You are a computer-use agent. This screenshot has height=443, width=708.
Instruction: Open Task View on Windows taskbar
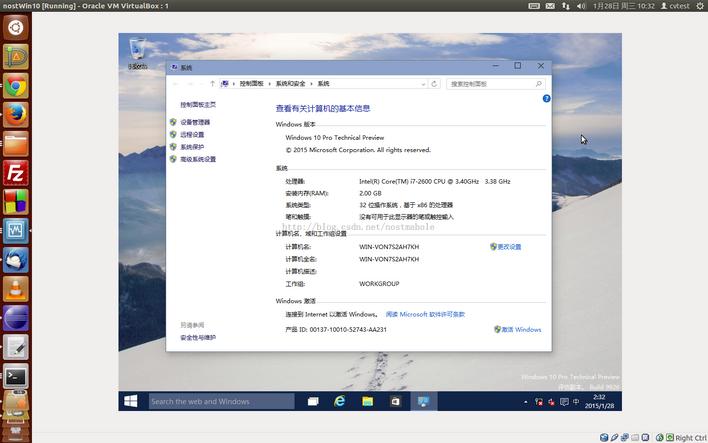(313, 401)
